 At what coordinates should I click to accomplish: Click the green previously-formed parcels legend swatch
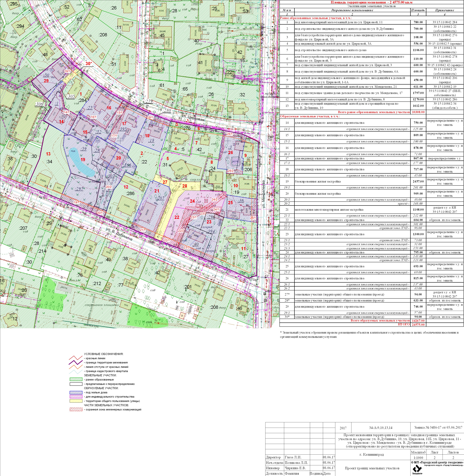pyautogui.click(x=76, y=379)
